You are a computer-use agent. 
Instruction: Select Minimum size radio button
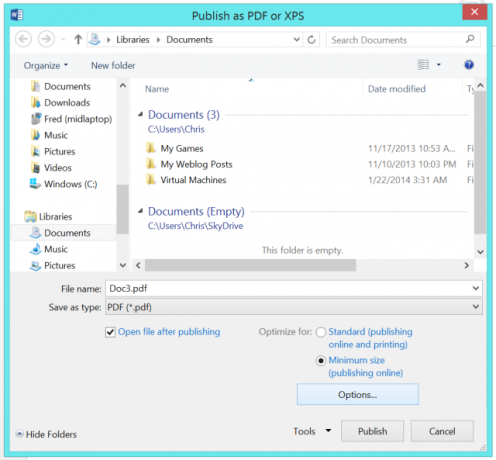pos(321,361)
